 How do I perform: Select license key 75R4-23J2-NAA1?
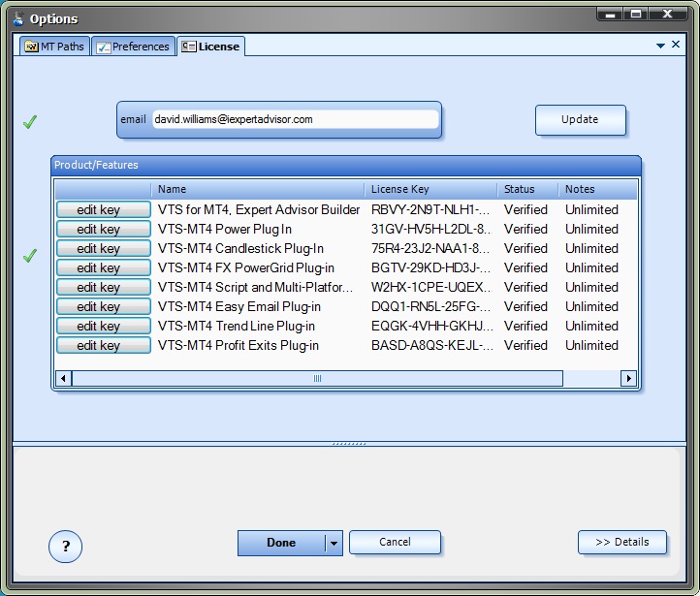(x=430, y=248)
